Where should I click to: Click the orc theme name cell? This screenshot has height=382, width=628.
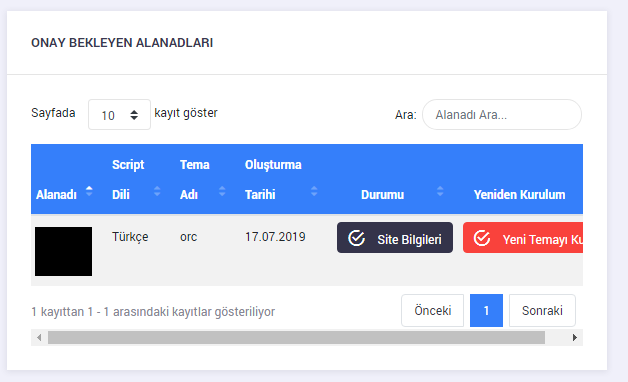189,237
